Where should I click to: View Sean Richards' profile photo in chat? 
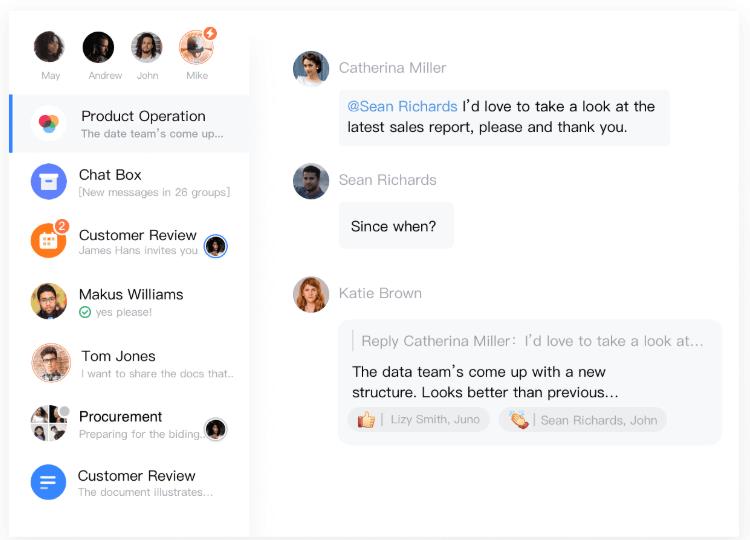click(x=311, y=181)
